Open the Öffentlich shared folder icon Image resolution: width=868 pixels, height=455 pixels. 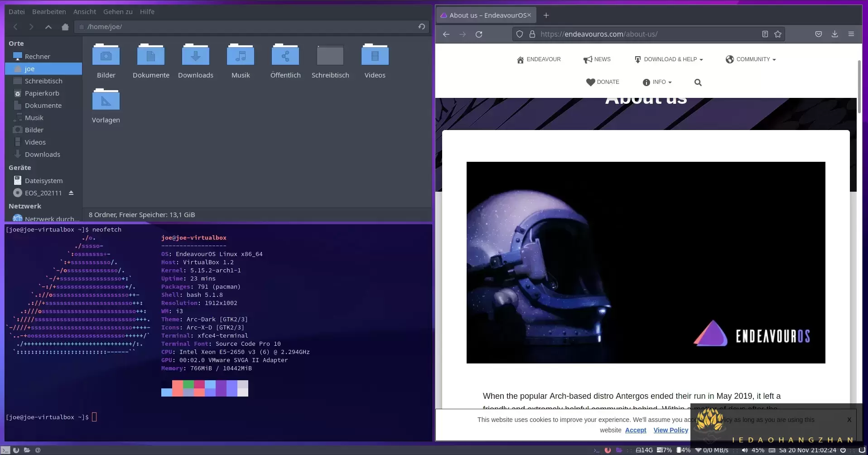(x=285, y=55)
